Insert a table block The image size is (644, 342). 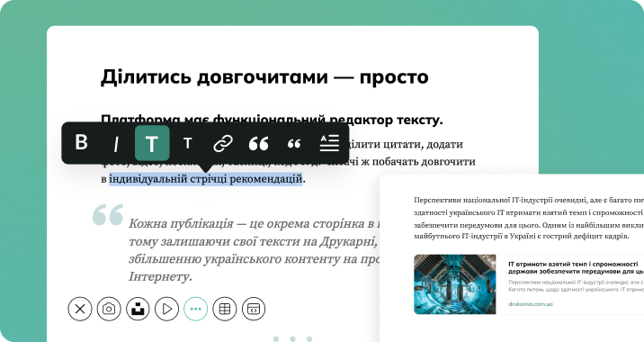coord(225,309)
